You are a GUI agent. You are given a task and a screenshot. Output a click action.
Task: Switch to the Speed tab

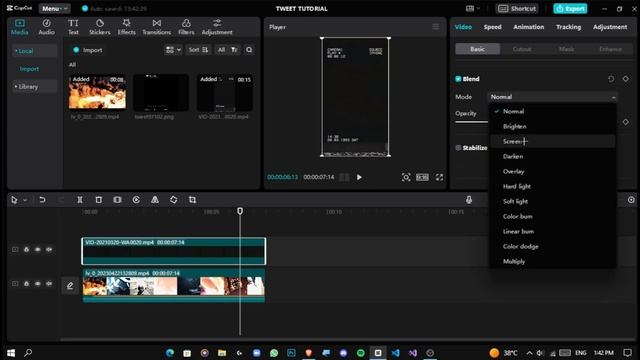[x=493, y=27]
